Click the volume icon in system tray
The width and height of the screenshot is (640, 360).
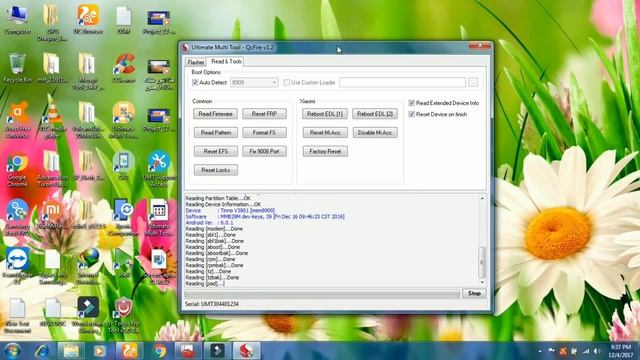[597, 351]
